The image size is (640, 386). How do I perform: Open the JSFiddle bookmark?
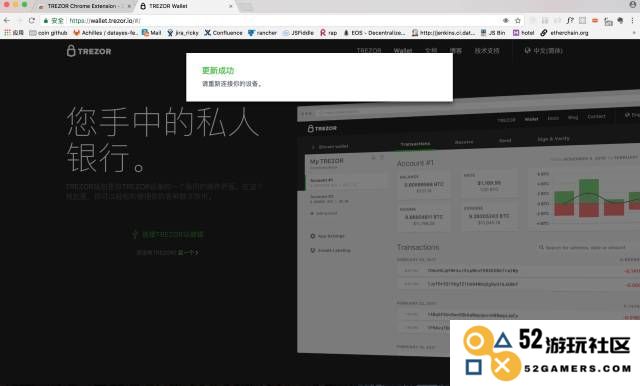[x=298, y=33]
